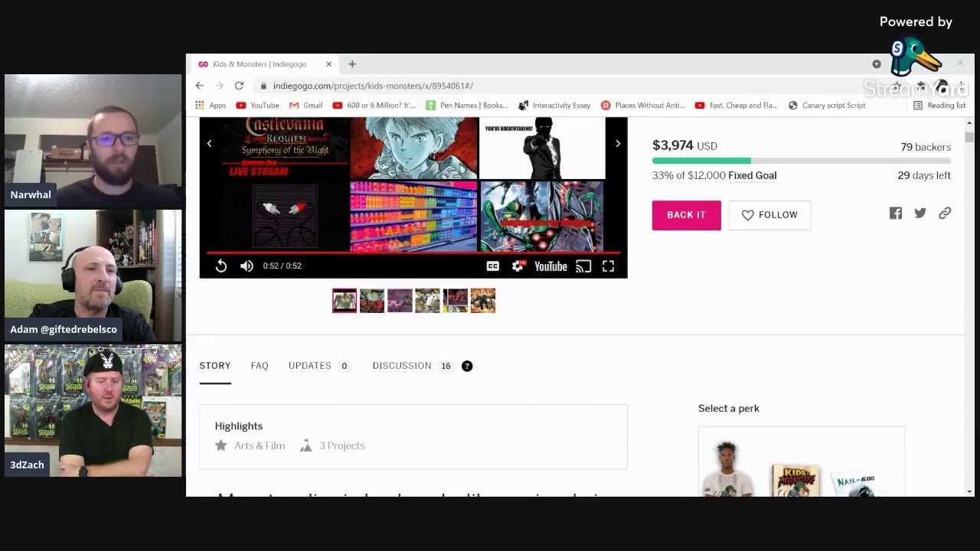This screenshot has height=551, width=980.
Task: Enter fullscreen mode on video player
Action: 608,266
